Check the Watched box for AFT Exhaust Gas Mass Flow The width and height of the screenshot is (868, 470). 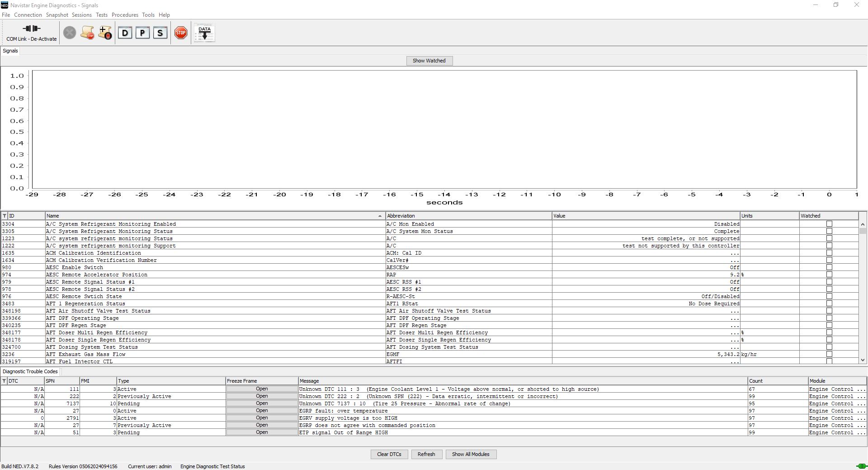click(x=829, y=354)
